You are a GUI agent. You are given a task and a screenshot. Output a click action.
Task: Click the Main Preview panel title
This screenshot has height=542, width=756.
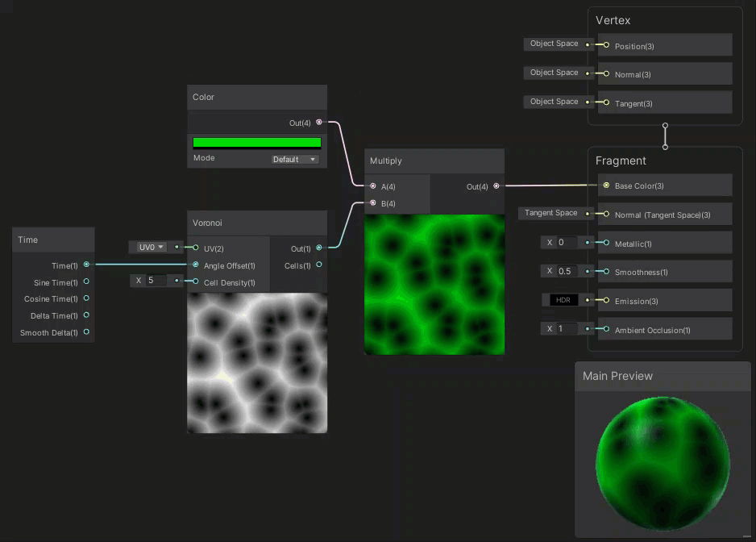tap(617, 376)
